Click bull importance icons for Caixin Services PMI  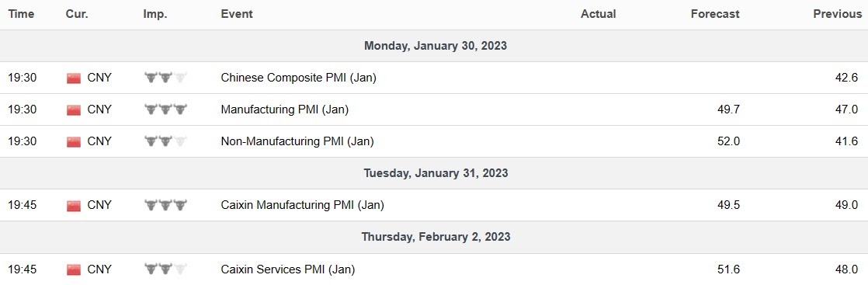coord(165,269)
